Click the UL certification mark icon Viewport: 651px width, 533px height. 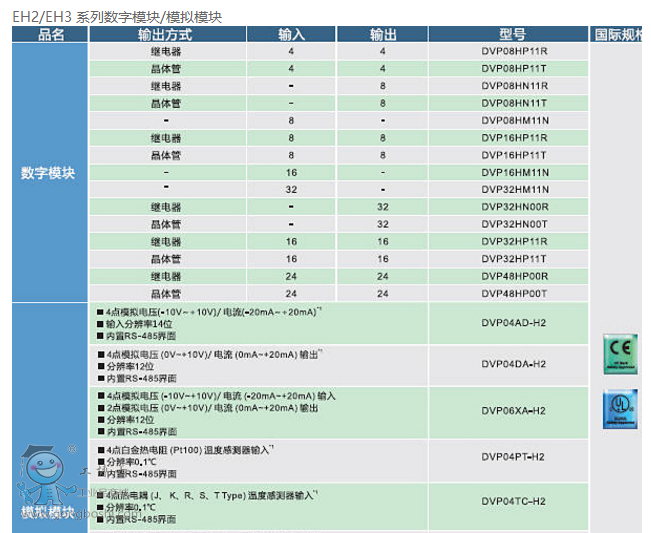tap(620, 409)
